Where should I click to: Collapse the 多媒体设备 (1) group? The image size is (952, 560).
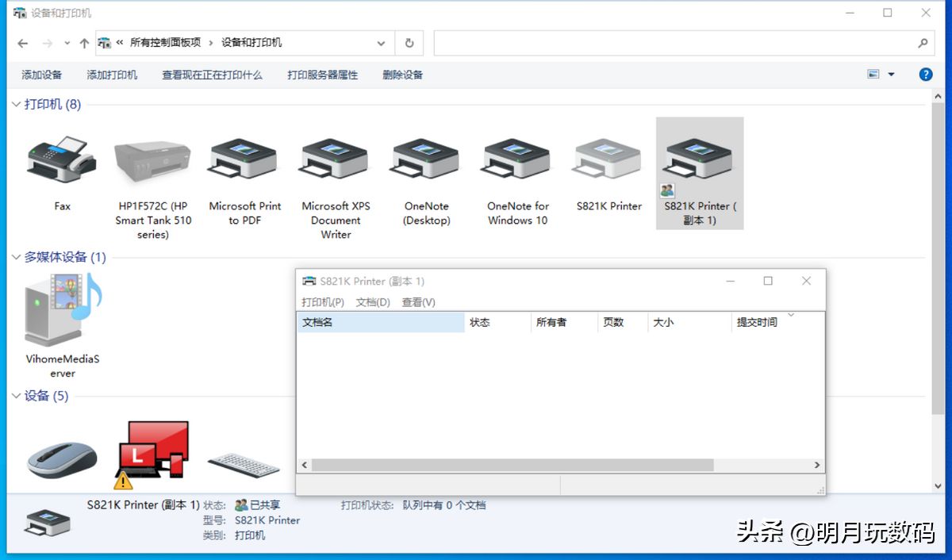tap(16, 257)
